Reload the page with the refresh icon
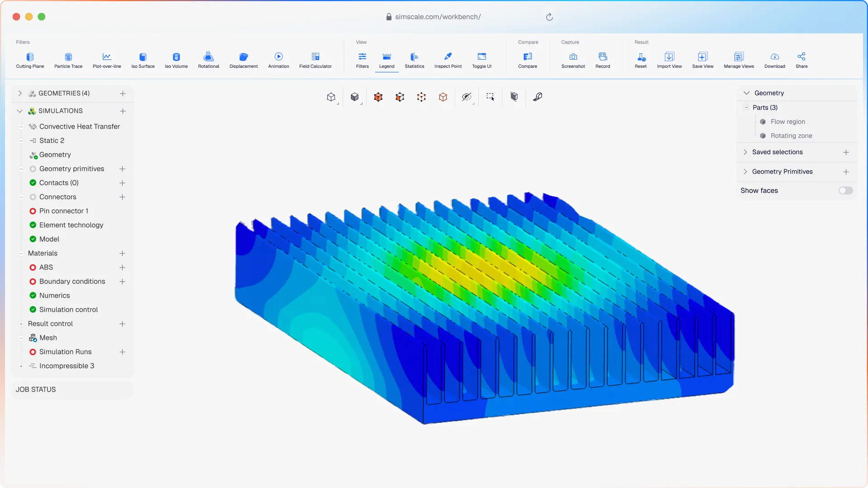This screenshot has height=488, width=868. [x=549, y=17]
